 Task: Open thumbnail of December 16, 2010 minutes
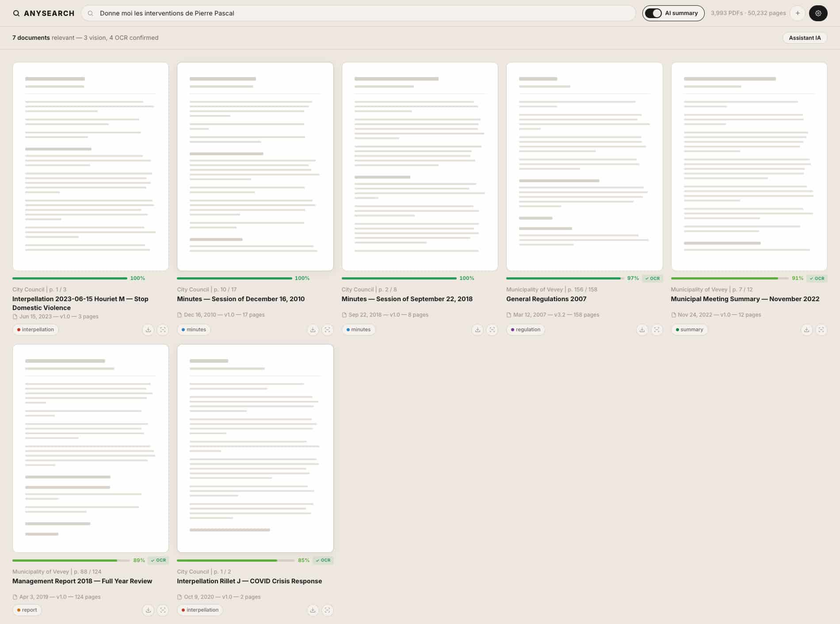point(255,166)
